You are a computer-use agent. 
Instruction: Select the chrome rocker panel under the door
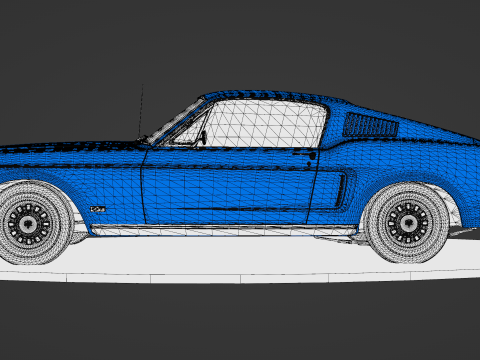pyautogui.click(x=223, y=230)
